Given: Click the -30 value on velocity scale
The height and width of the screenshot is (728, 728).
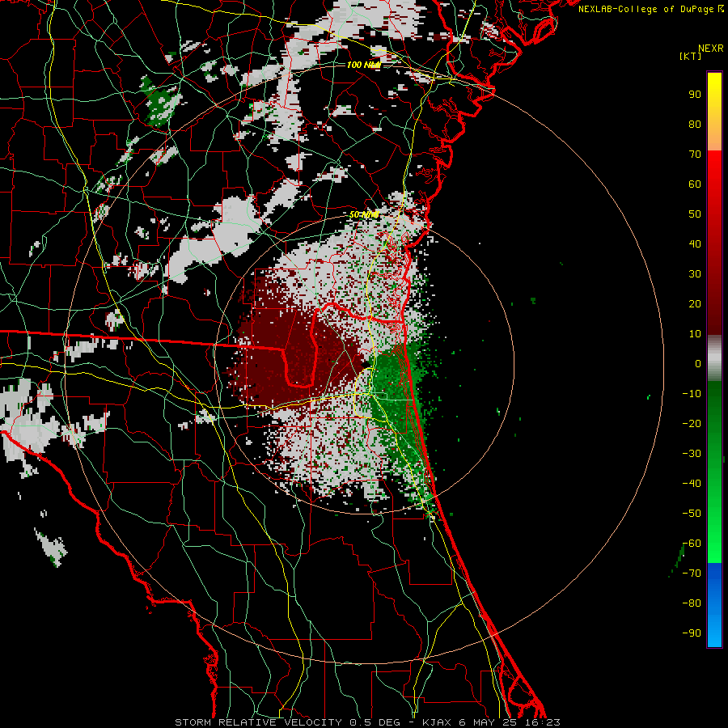Looking at the screenshot, I should point(692,454).
